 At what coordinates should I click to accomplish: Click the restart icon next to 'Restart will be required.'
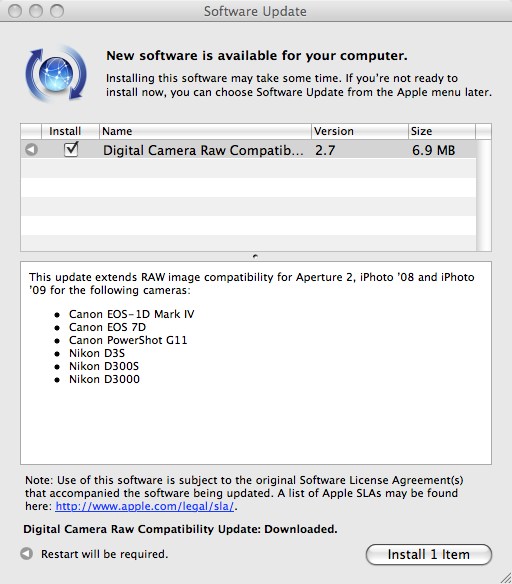click(x=26, y=554)
